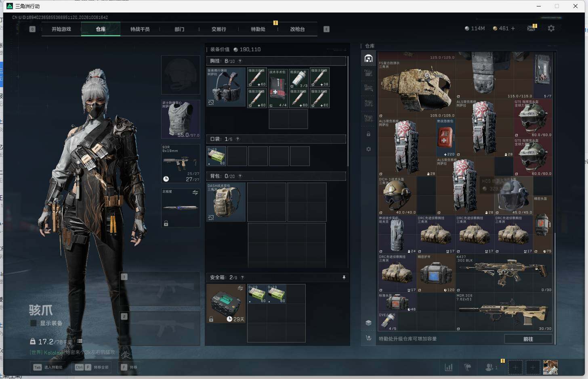This screenshot has height=379, width=588.
Task: Click the swap arrows on the safe box
Action: click(x=240, y=288)
